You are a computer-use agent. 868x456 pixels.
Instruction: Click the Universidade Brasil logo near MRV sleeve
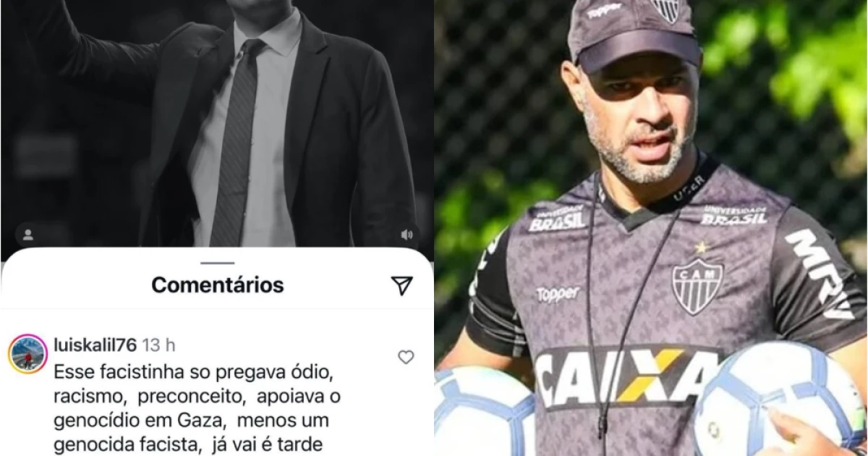coord(734,215)
